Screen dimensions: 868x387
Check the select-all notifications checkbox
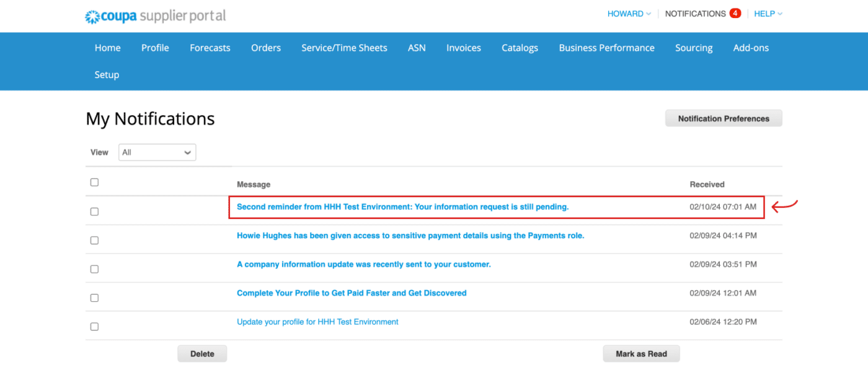94,182
